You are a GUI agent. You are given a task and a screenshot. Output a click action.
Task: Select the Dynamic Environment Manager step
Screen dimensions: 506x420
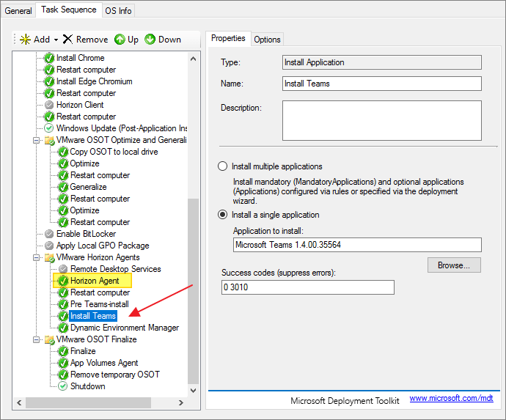(124, 328)
